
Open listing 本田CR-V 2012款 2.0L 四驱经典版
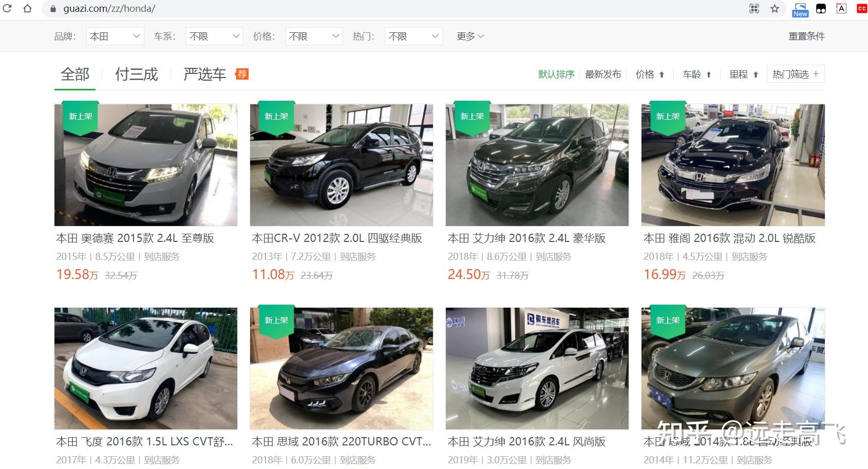pyautogui.click(x=337, y=238)
